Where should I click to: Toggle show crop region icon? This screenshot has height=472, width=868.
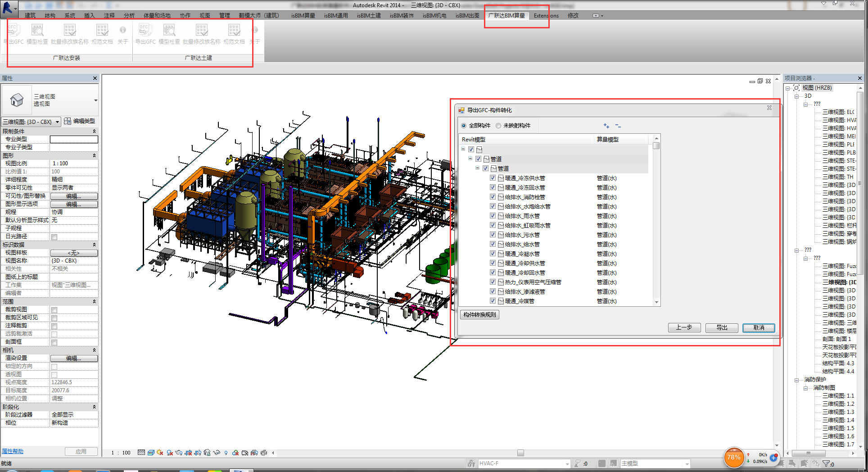pos(198,453)
